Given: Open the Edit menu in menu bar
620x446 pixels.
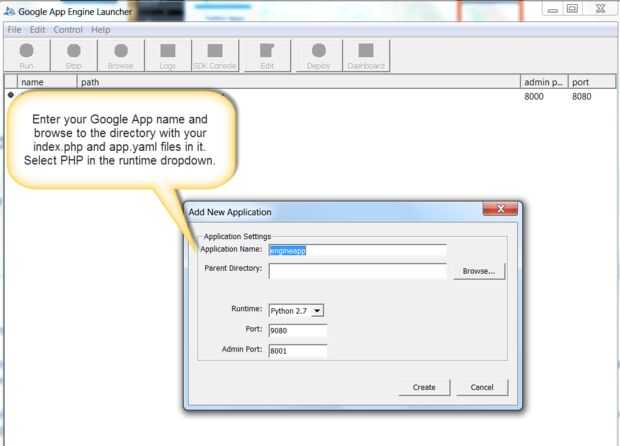Looking at the screenshot, I should (x=38, y=30).
